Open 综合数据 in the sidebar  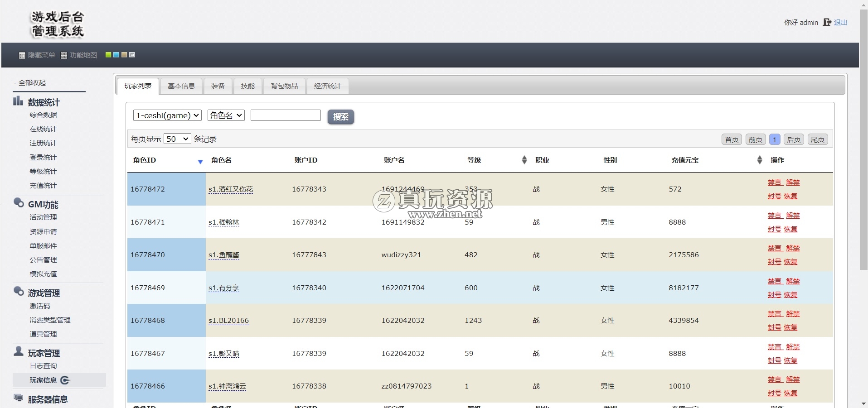click(x=43, y=115)
